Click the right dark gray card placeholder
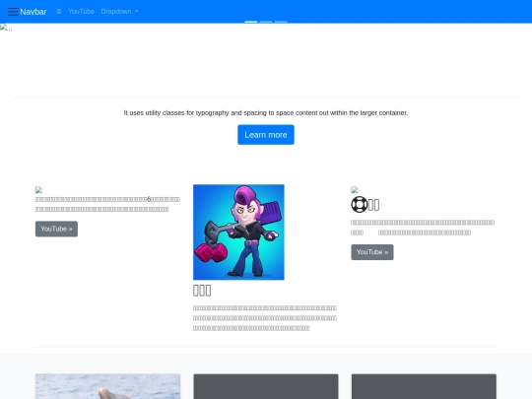This screenshot has width=532, height=399. click(x=424, y=386)
